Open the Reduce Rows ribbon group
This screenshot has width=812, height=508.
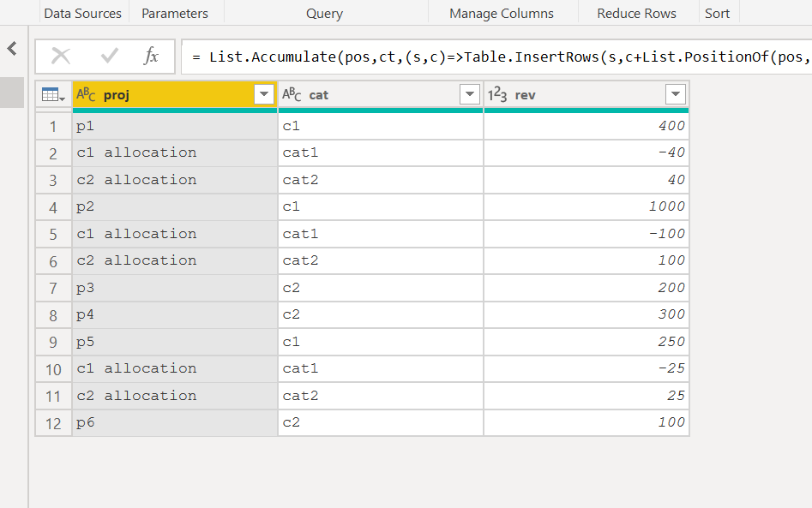(636, 14)
